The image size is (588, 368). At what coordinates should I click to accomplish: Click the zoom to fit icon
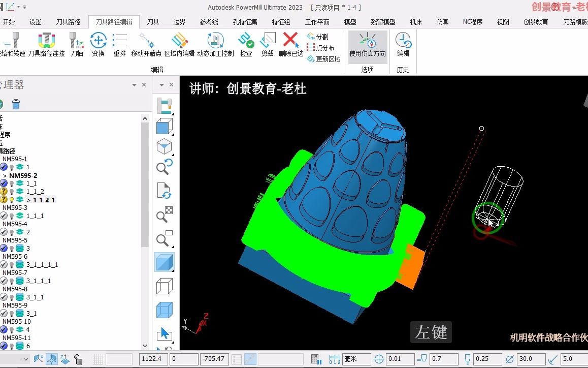point(164,214)
